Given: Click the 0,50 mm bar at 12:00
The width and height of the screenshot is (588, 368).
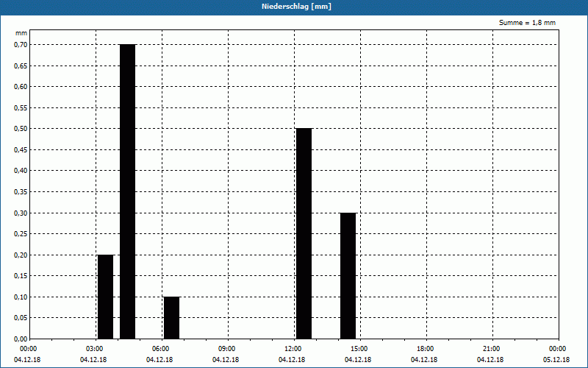Looking at the screenshot, I should [x=304, y=233].
